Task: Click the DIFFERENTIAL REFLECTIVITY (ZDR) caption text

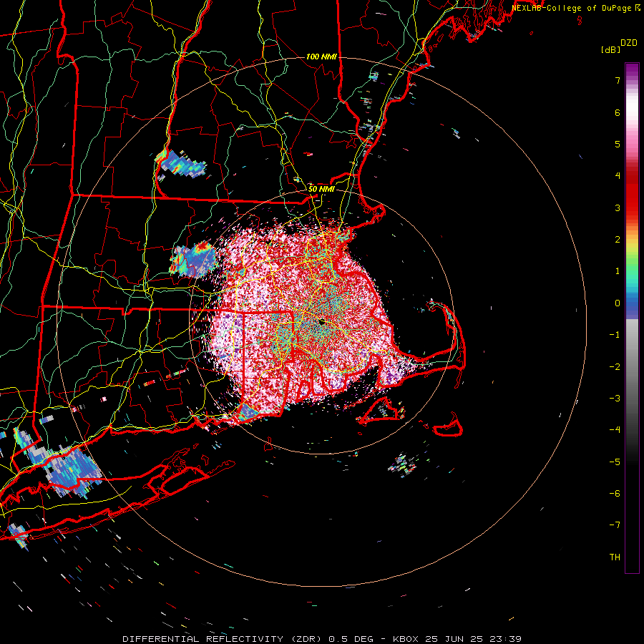Action: 223,639
